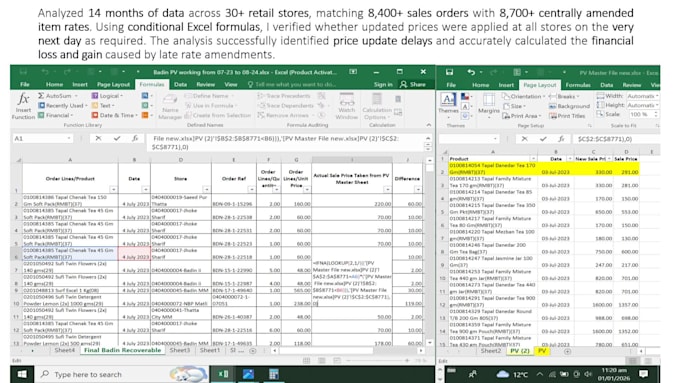This screenshot has width=680, height=383.
Task: Open Date & Time functions menu
Action: point(114,115)
